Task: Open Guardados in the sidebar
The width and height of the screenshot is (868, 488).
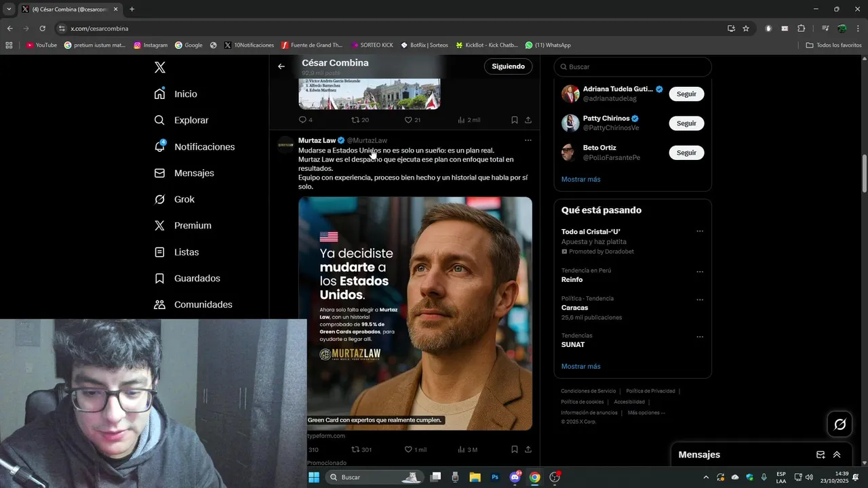Action: point(187,279)
